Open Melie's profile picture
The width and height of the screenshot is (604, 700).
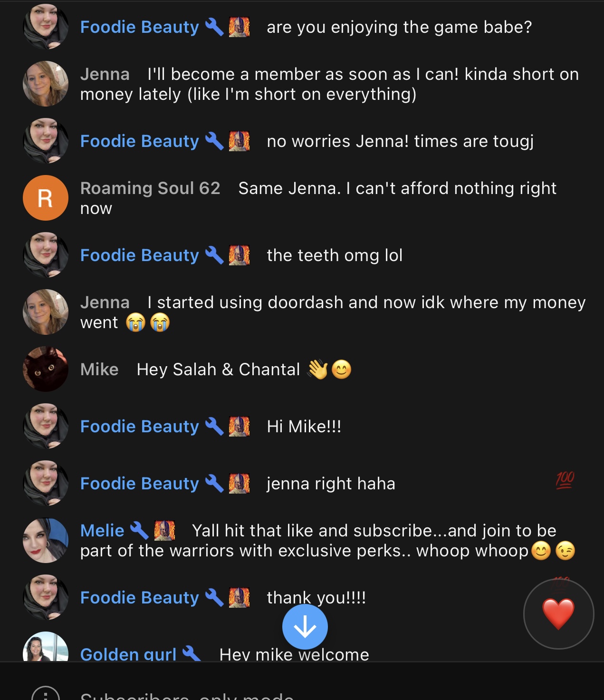pos(46,540)
